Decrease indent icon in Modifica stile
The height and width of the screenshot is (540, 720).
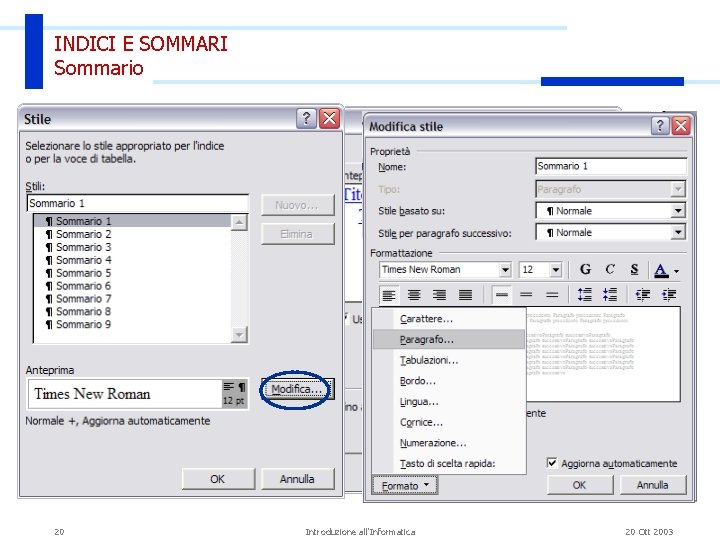[x=643, y=295]
